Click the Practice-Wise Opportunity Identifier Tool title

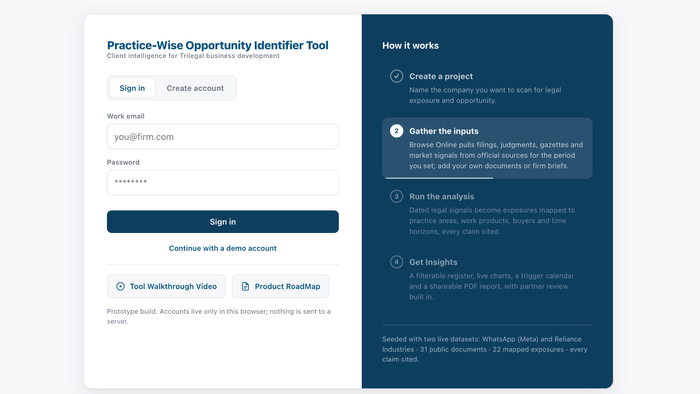click(217, 45)
